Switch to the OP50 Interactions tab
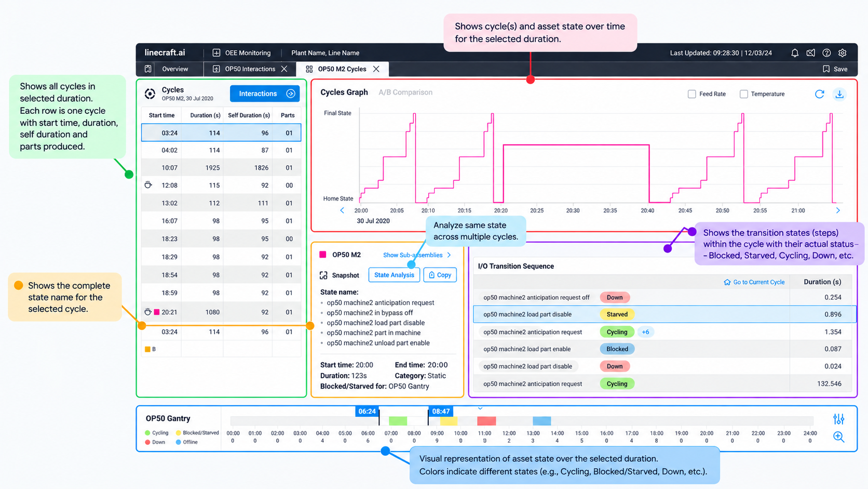Screen dimensions: 868x489 [x=250, y=69]
